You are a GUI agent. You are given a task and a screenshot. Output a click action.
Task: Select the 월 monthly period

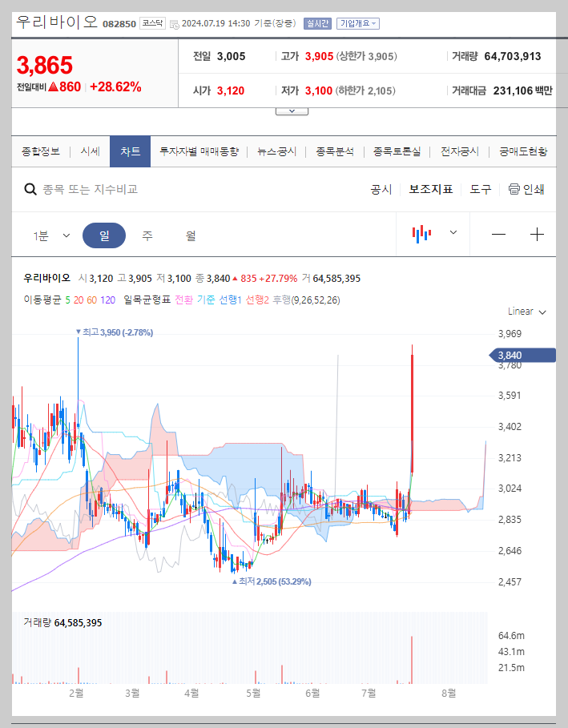(x=191, y=235)
